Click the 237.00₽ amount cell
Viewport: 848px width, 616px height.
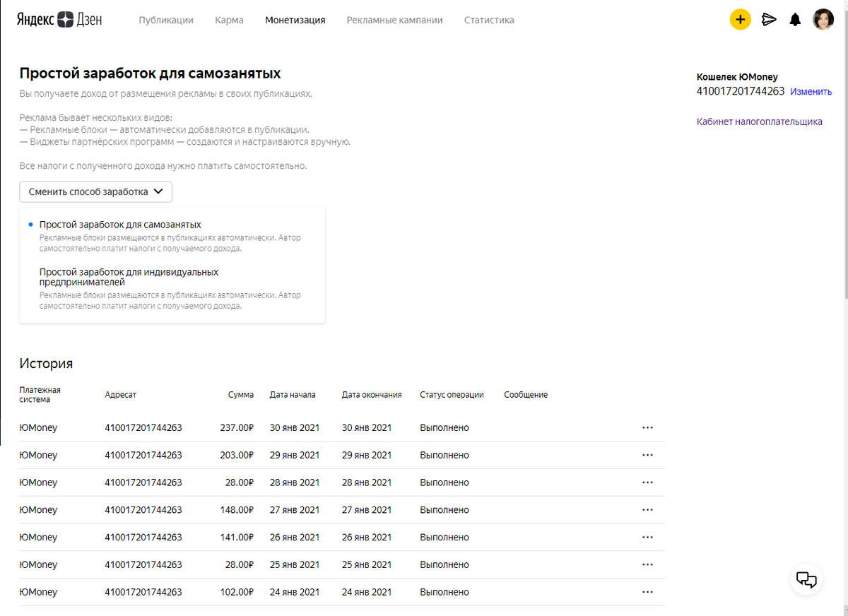[236, 427]
